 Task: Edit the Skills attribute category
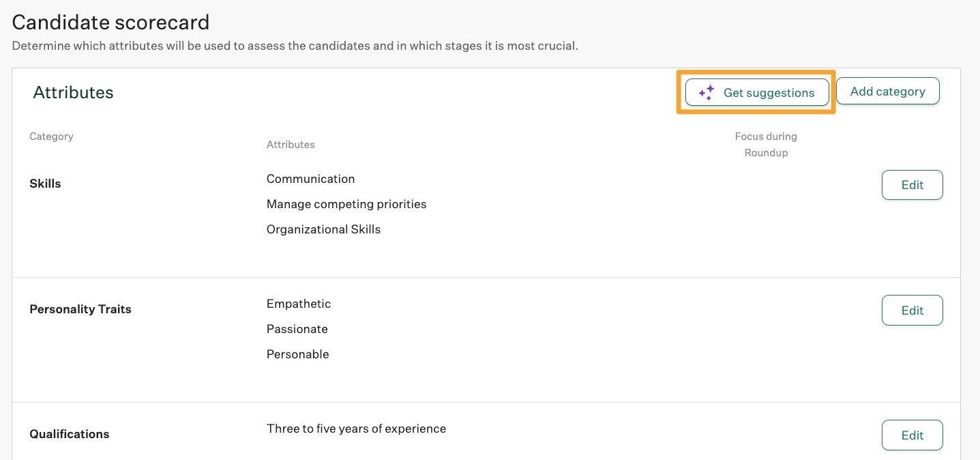[912, 184]
